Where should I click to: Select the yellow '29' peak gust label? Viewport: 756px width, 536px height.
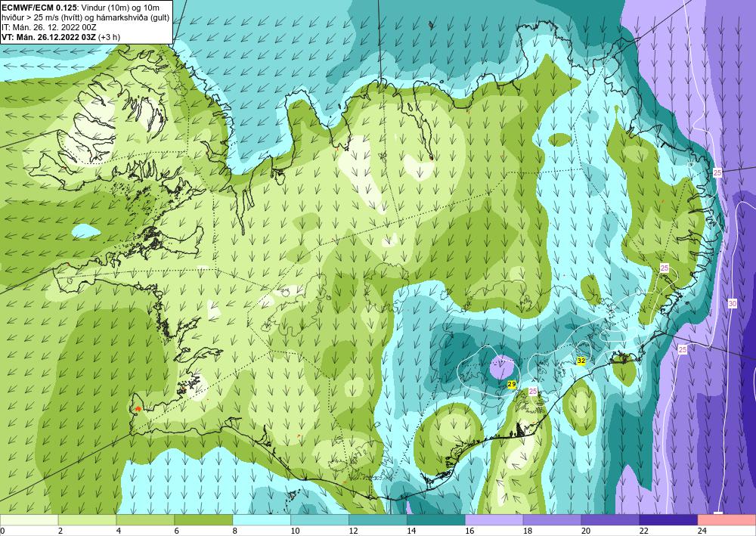512,384
